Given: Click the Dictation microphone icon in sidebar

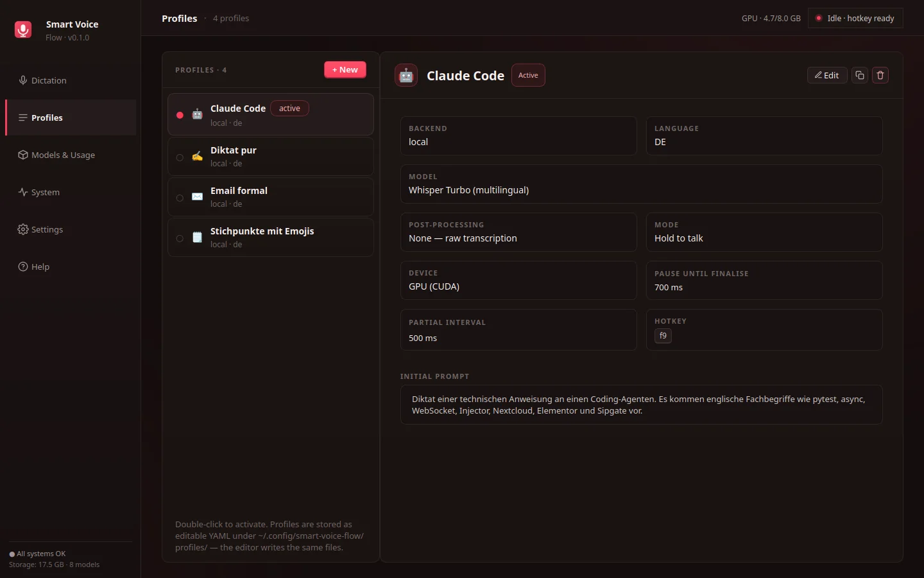Looking at the screenshot, I should [23, 80].
